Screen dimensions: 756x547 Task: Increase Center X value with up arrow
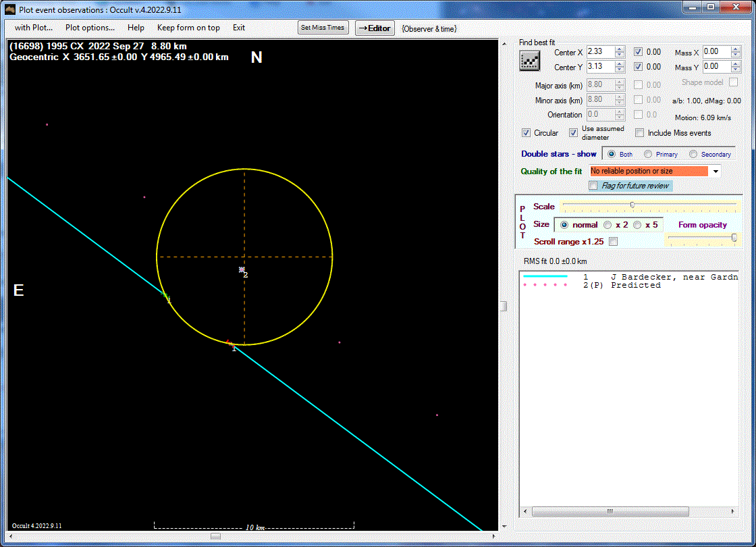coord(619,49)
